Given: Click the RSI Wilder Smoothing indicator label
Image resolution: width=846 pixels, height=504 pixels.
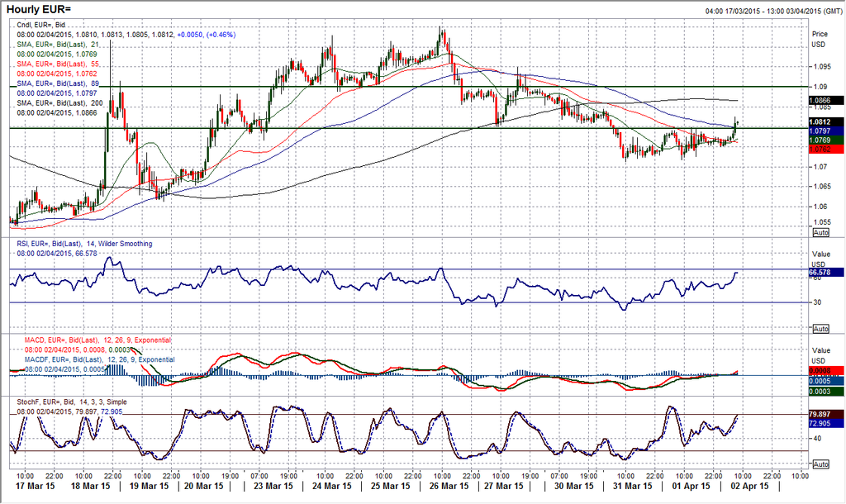Looking at the screenshot, I should tap(85, 244).
